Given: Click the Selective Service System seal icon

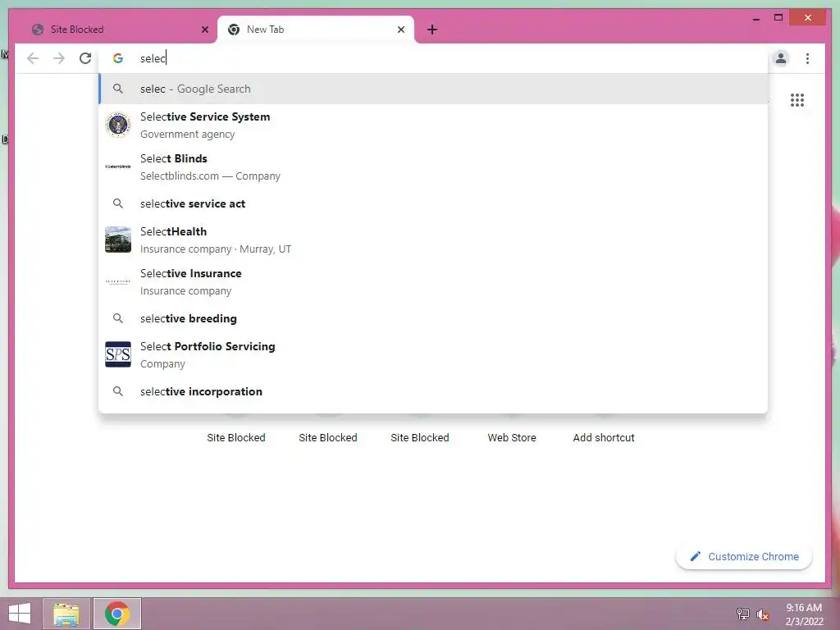Looking at the screenshot, I should tap(118, 125).
